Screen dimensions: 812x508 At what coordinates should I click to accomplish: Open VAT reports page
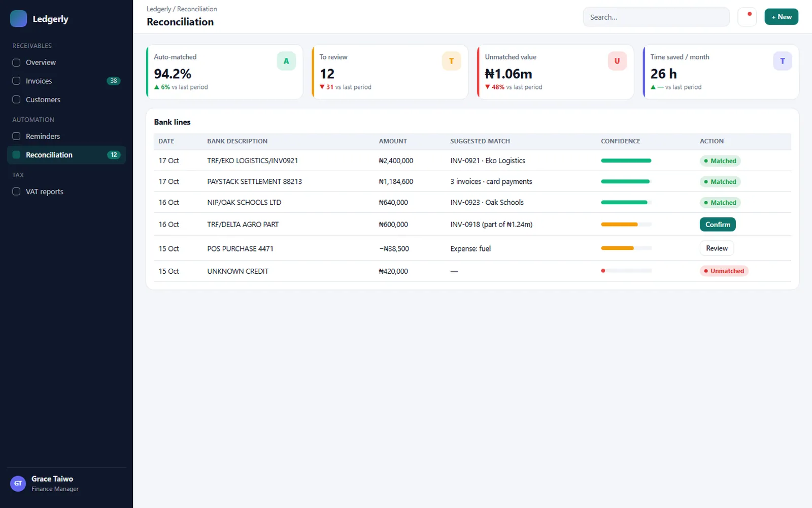pyautogui.click(x=66, y=192)
